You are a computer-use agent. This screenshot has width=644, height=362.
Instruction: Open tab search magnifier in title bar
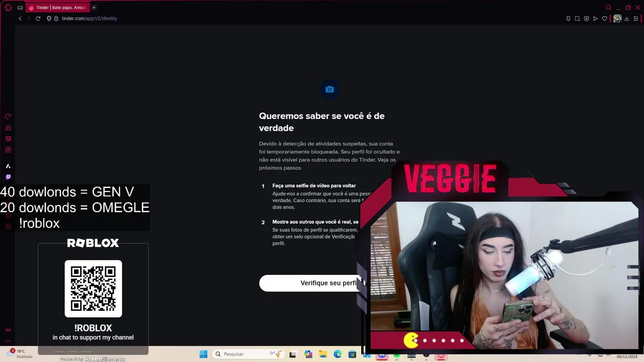click(608, 8)
